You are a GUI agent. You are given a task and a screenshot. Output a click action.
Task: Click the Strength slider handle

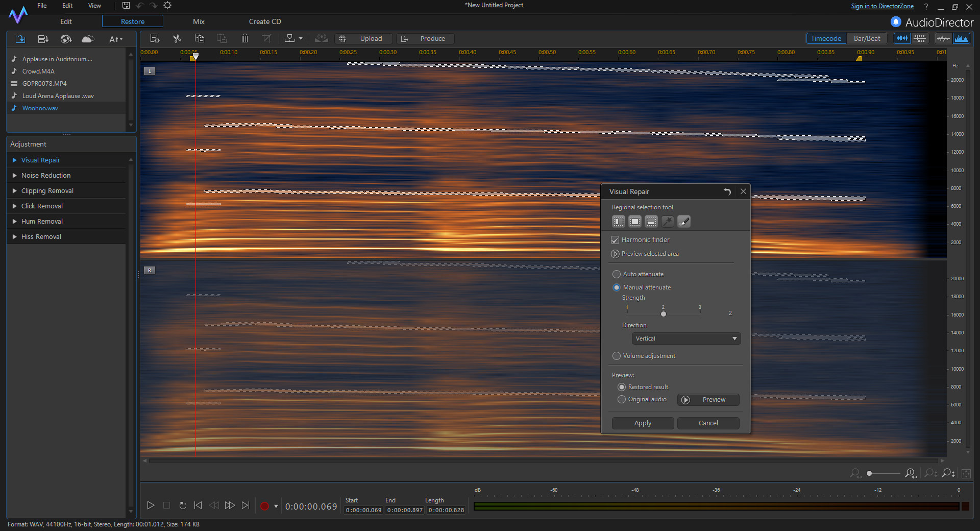664,314
